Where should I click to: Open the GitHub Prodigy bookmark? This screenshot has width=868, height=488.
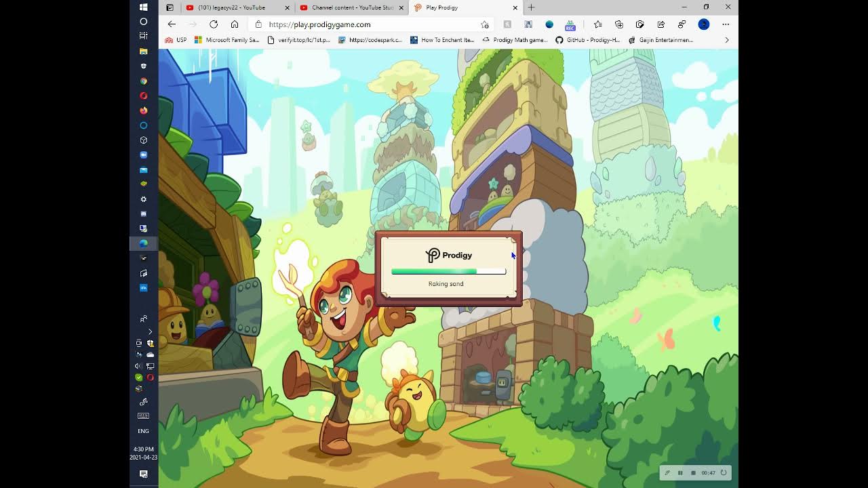(587, 40)
